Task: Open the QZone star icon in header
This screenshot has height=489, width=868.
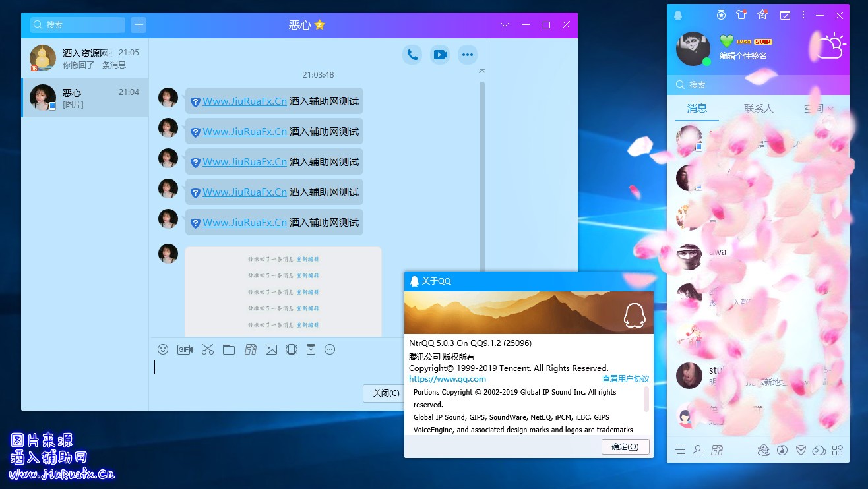Action: (x=762, y=14)
